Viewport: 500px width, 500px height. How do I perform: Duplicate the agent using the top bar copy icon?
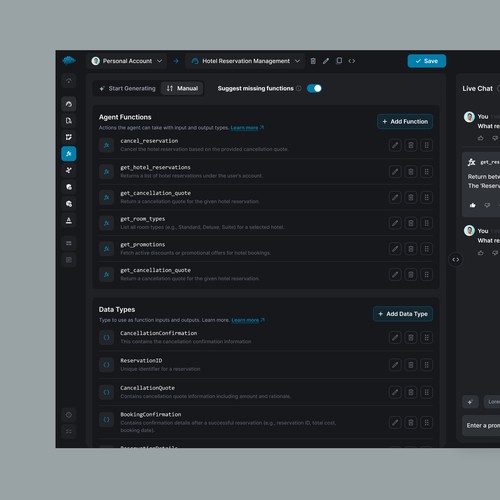(339, 61)
